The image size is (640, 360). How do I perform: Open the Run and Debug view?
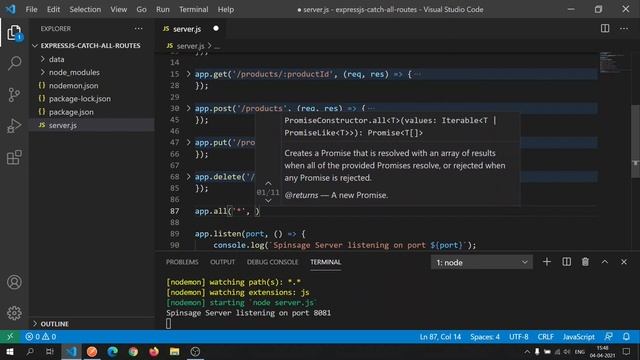[14, 126]
